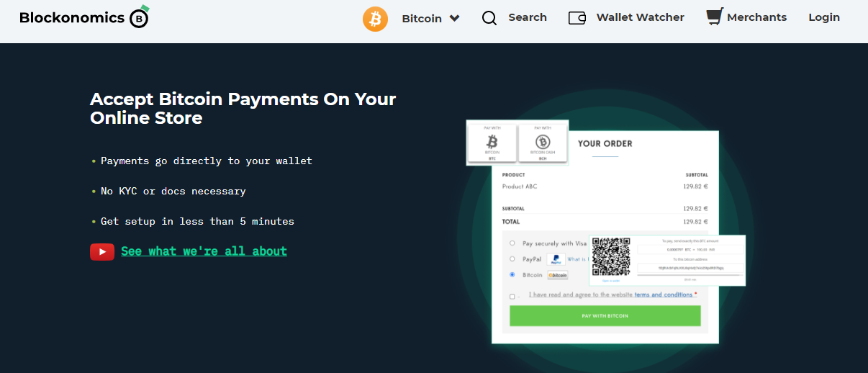This screenshot has height=373, width=868.
Task: Select the Pay with Bitcoin BTC tile
Action: 492,143
